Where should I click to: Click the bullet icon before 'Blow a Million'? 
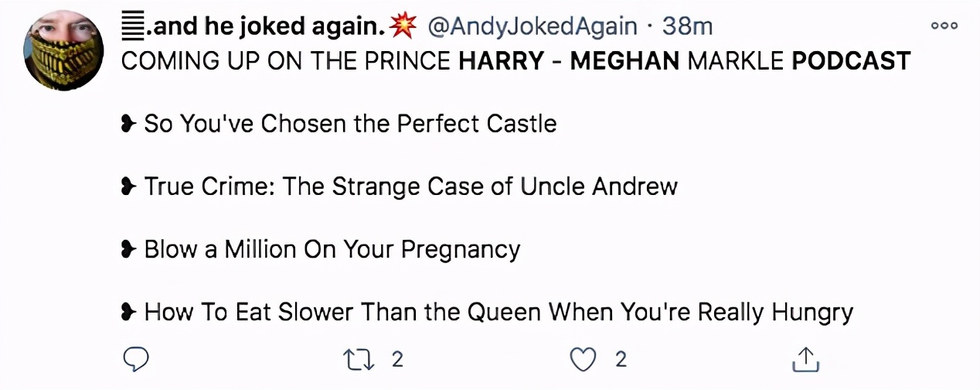coord(129,250)
